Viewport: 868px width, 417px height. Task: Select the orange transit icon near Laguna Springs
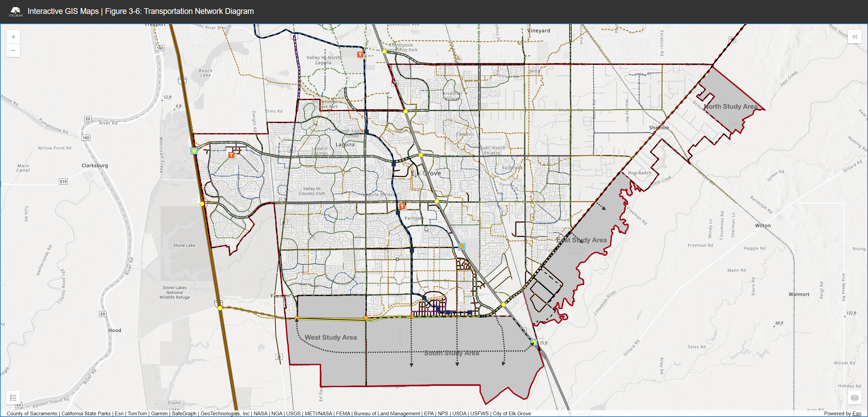pos(231,154)
